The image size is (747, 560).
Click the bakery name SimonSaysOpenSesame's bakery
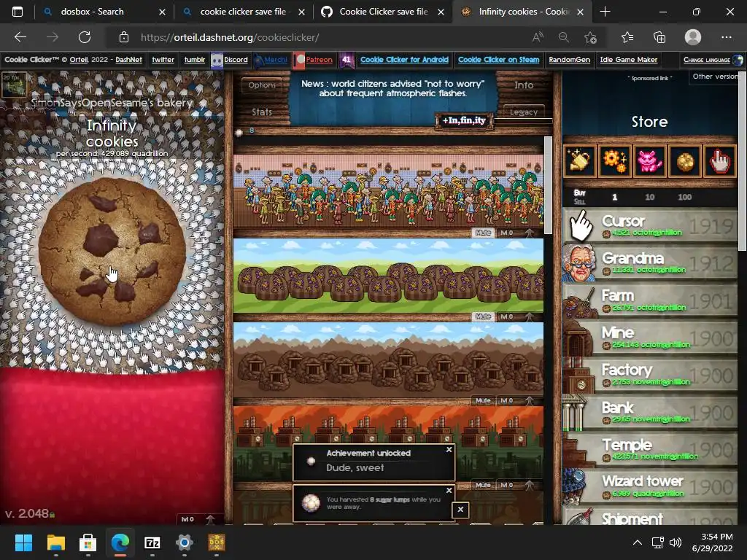coord(112,102)
